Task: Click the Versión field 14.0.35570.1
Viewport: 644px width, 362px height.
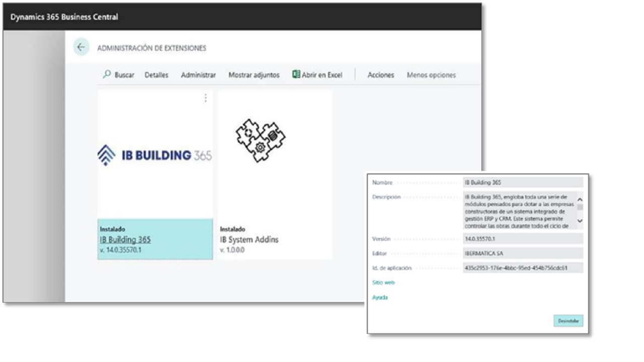Action: tap(523, 239)
